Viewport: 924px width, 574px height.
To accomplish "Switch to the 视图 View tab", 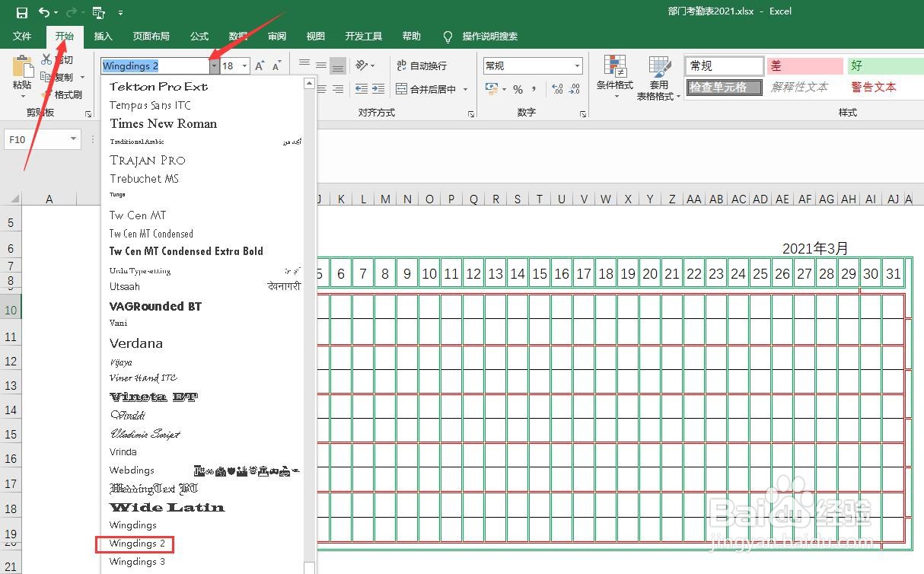I will point(315,37).
